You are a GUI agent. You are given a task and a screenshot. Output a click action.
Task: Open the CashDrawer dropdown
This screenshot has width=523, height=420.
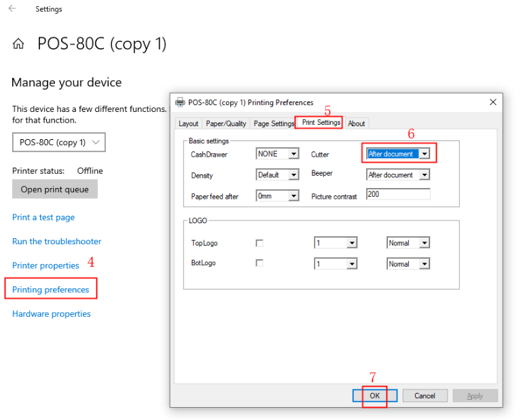click(x=278, y=154)
